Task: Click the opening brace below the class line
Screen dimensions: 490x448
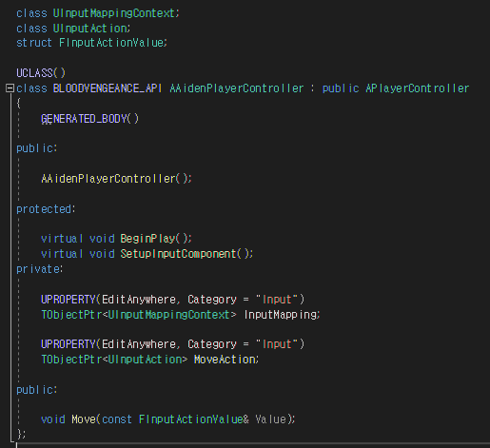Action: click(x=19, y=103)
